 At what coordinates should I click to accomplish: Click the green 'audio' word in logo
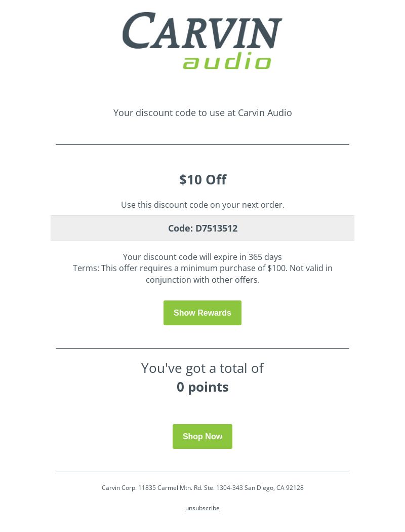227,61
